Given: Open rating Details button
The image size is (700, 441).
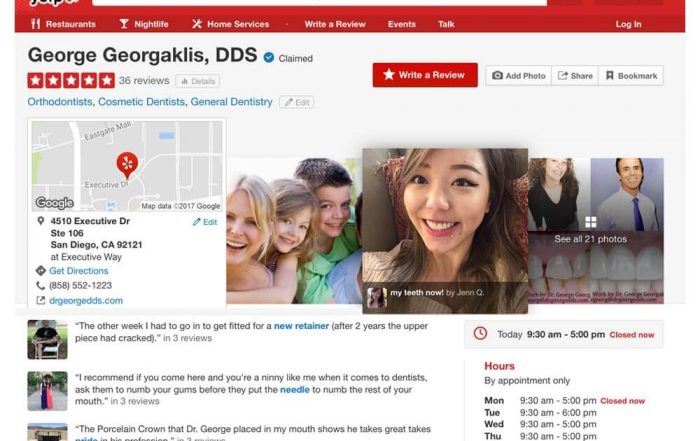Looking at the screenshot, I should (x=198, y=81).
